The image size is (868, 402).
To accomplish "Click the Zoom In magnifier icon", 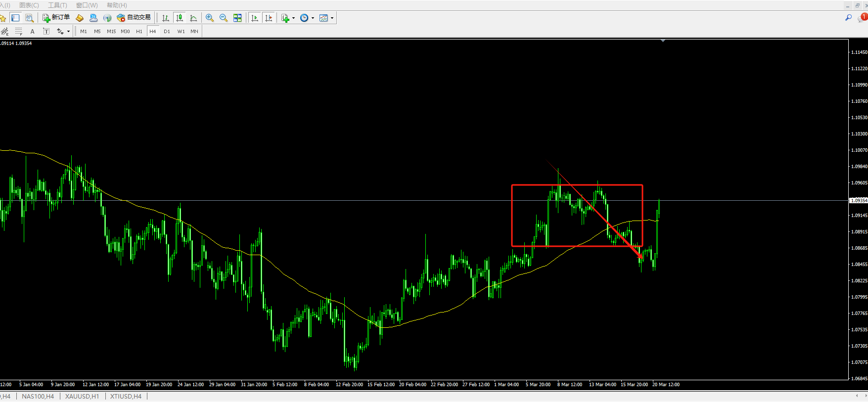I will coord(210,18).
